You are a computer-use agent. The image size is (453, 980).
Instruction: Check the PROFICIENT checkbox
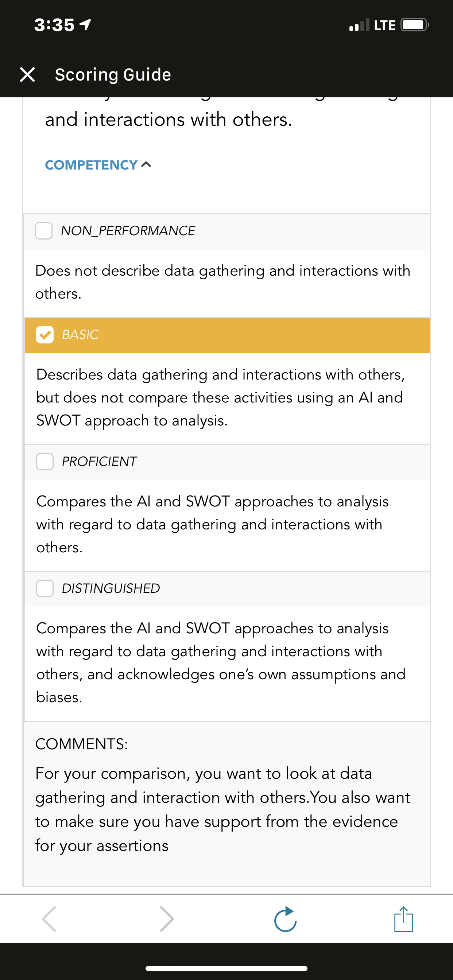click(x=44, y=462)
